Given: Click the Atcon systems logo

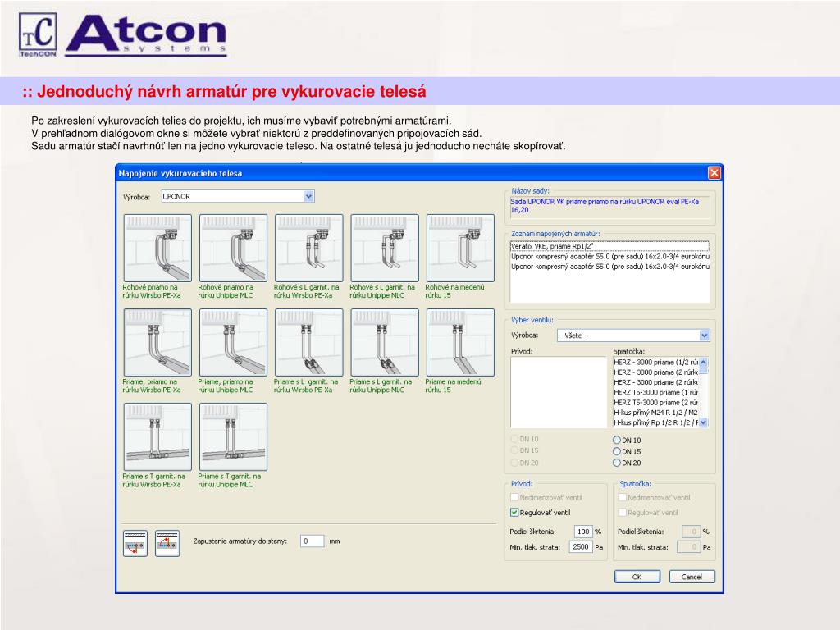Looking at the screenshot, I should pyautogui.click(x=146, y=34).
